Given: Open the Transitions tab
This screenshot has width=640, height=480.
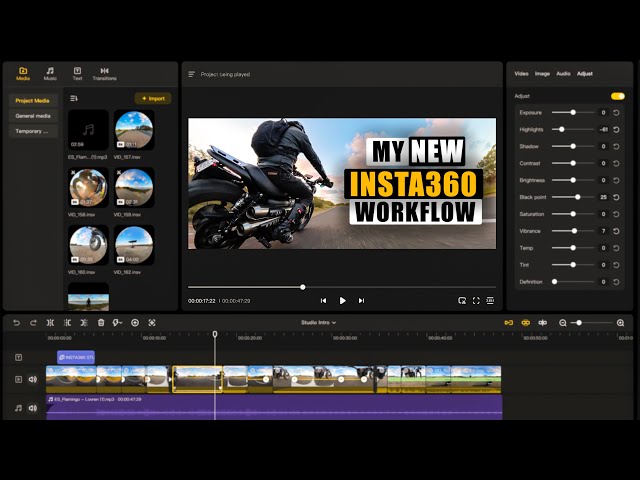Looking at the screenshot, I should (104, 74).
